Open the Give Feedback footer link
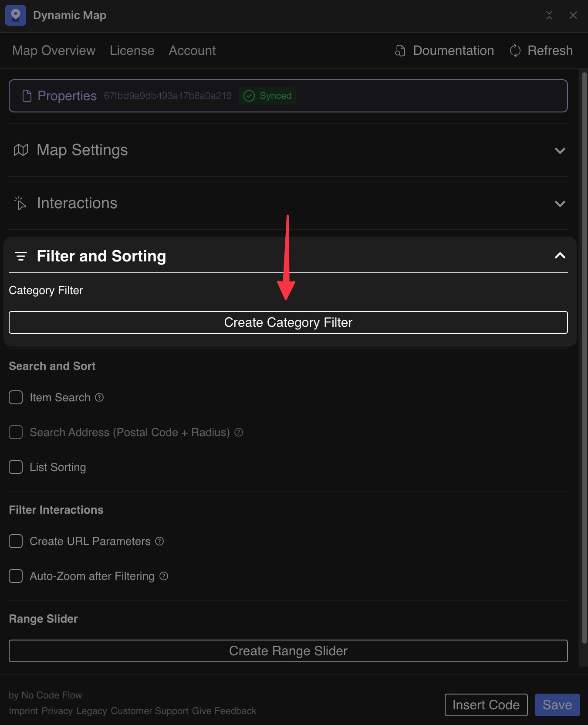 coord(224,711)
